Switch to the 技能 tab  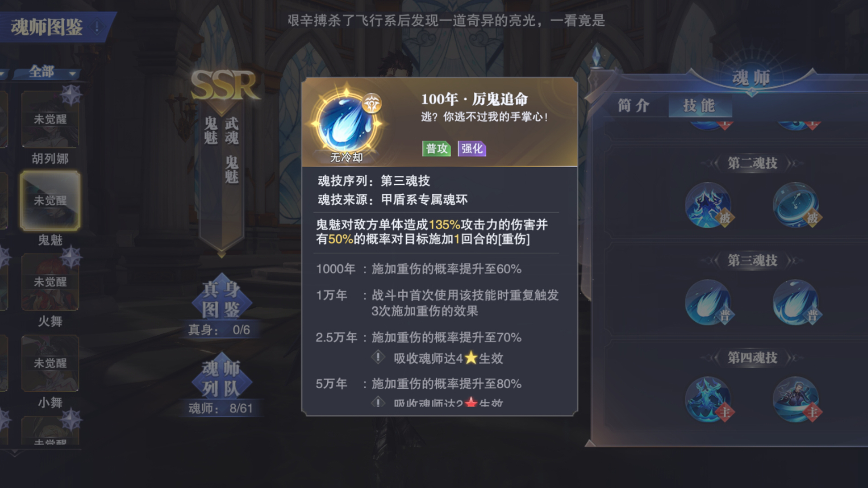pyautogui.click(x=699, y=106)
